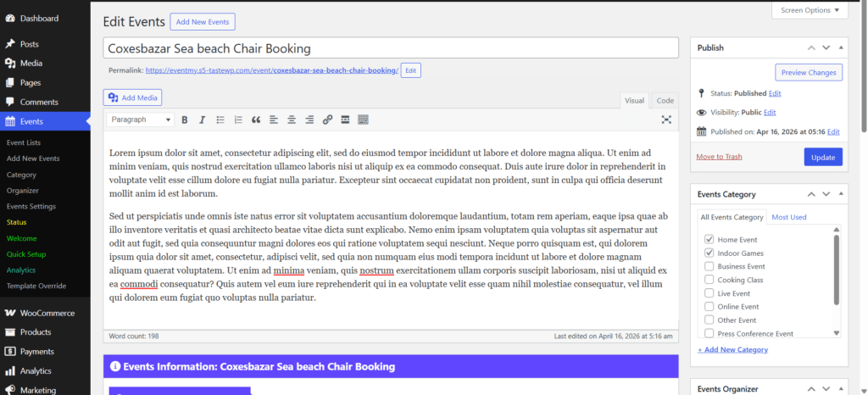Switch to Visual editor tab

pyautogui.click(x=634, y=100)
